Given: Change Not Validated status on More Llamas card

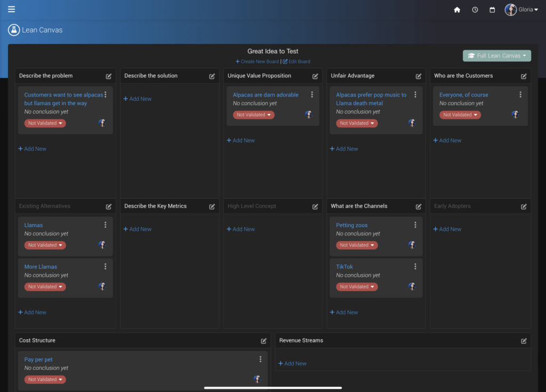Looking at the screenshot, I should (x=45, y=286).
